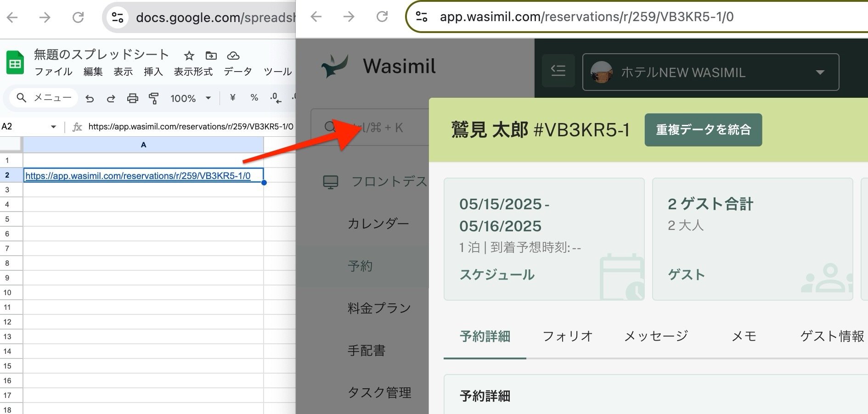The width and height of the screenshot is (868, 414).
Task: Select row 5 header
Action: tap(11, 219)
